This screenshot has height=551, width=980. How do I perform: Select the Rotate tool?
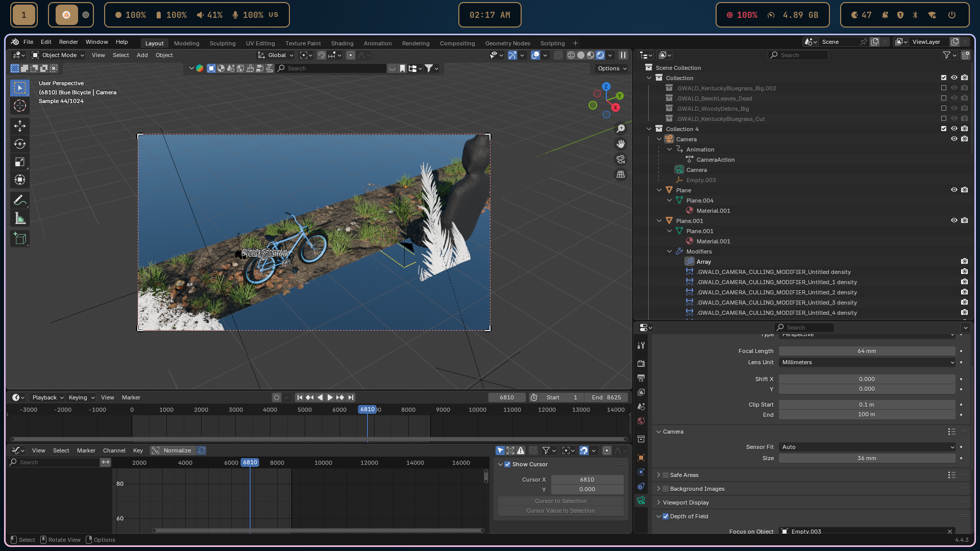point(20,144)
